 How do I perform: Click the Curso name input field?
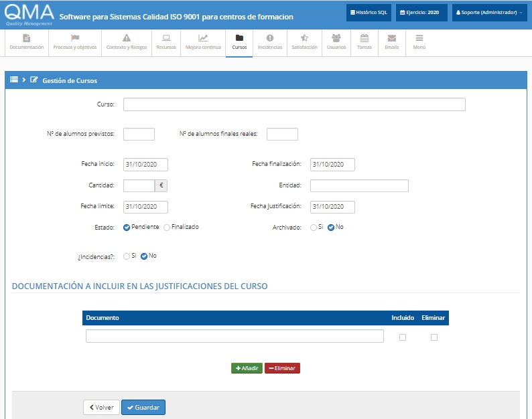[294, 104]
